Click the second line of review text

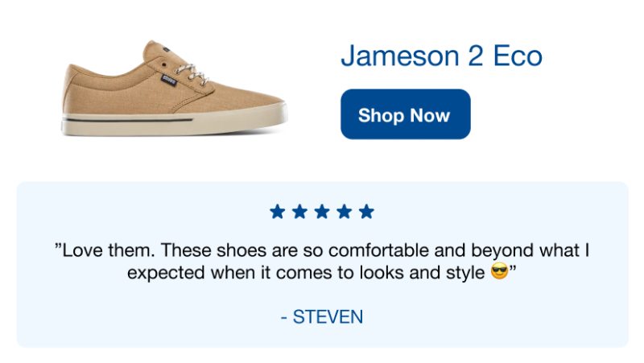point(321,272)
